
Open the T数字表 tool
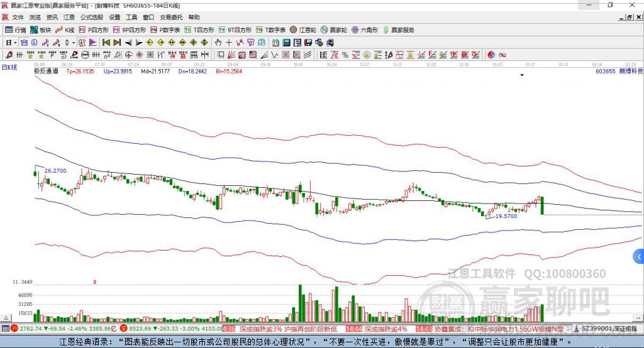pyautogui.click(x=270, y=30)
